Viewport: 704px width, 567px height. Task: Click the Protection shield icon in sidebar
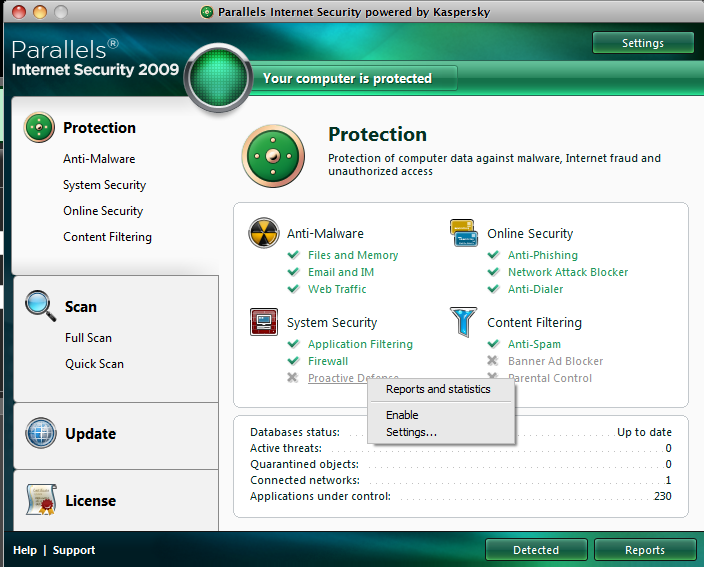coord(40,127)
